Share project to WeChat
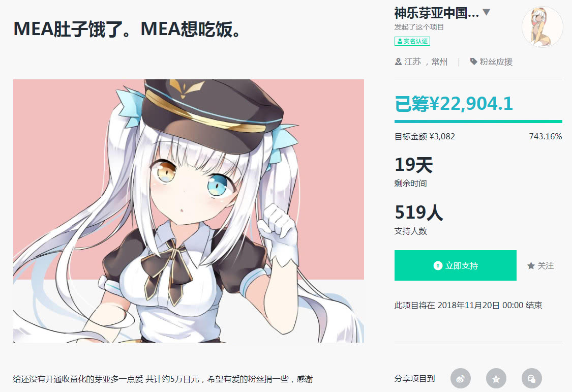The width and height of the screenshot is (572, 392). [531, 378]
